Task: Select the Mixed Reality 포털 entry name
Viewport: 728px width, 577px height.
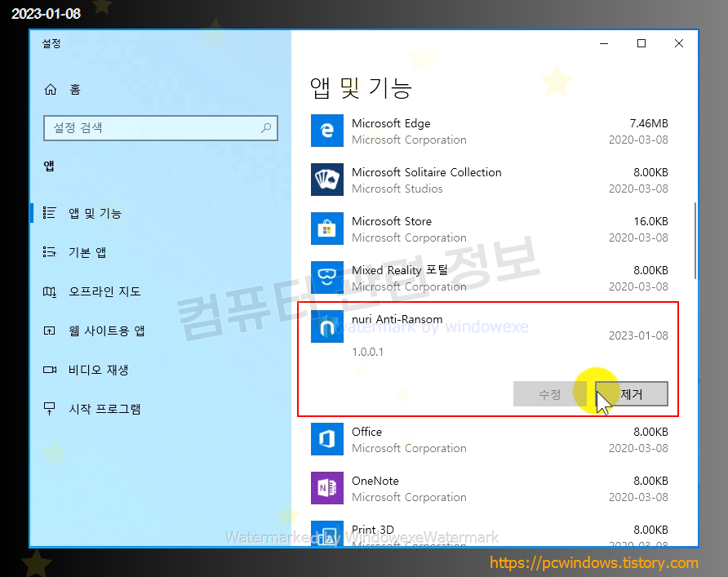Action: coord(400,270)
